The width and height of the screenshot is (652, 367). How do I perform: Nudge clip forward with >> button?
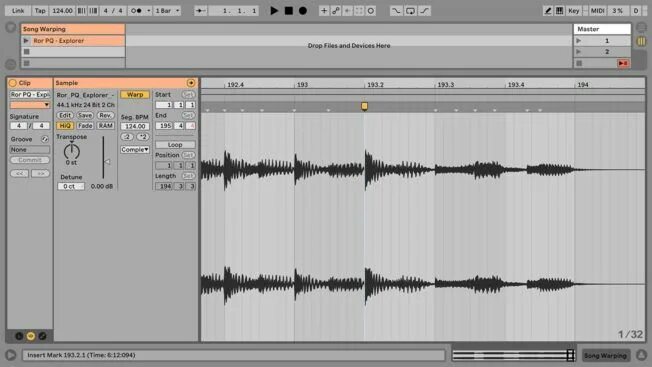pos(40,174)
